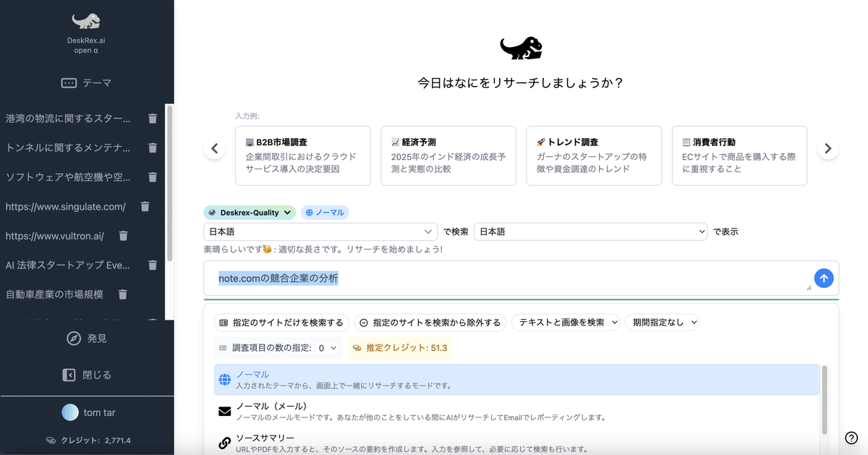This screenshot has width=868, height=455.
Task: Choose the トレンド調査 example card
Action: point(594,156)
